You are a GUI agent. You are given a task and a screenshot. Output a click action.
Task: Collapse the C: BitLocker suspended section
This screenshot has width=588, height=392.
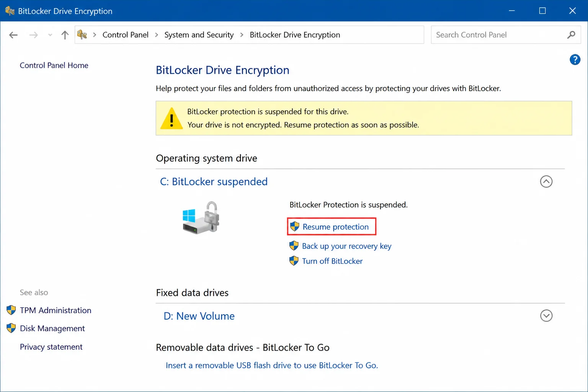(546, 181)
